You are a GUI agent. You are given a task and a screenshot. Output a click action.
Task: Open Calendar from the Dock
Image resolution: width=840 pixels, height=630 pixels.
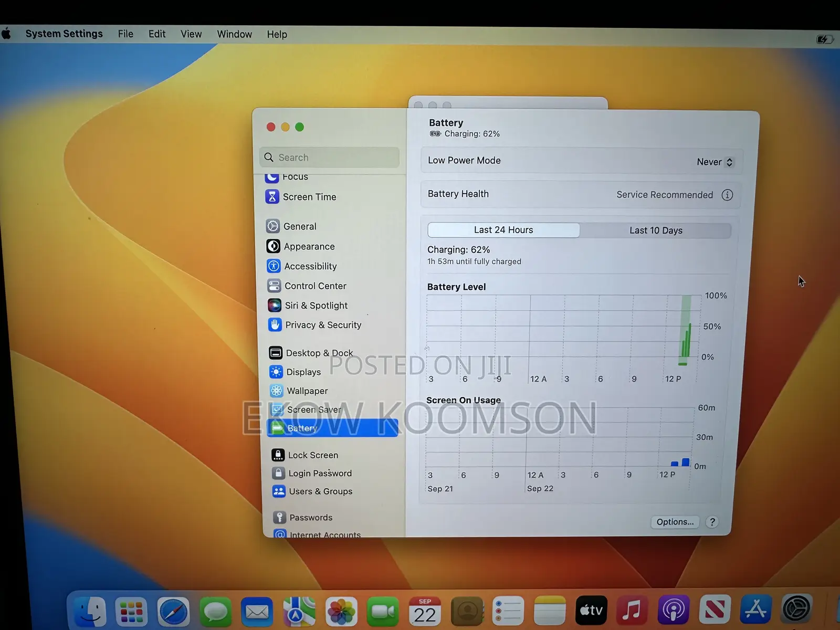pyautogui.click(x=425, y=612)
